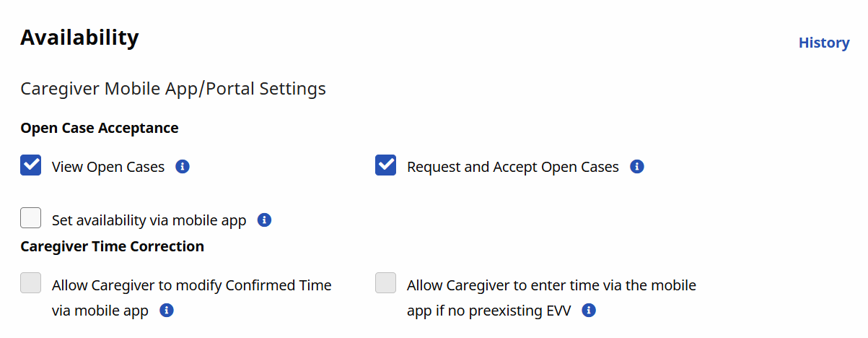Click 'Allow Caregiver to enter time' label text
Image resolution: width=868 pixels, height=338 pixels.
point(551,285)
